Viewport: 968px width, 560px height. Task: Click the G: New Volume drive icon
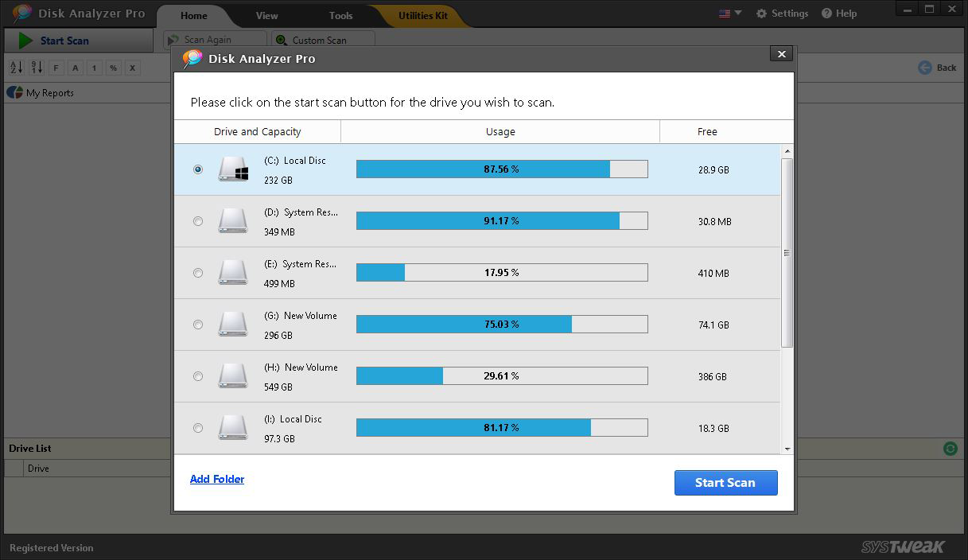point(233,324)
